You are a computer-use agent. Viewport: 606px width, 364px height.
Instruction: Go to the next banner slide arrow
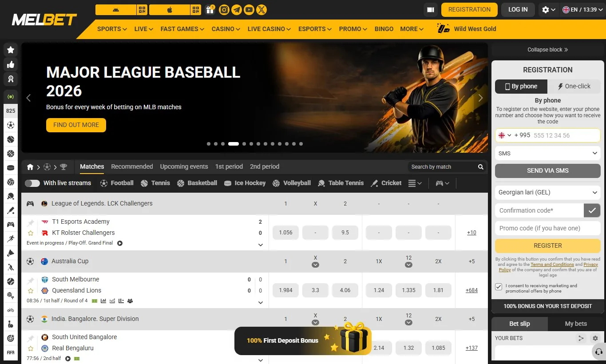[x=480, y=98]
